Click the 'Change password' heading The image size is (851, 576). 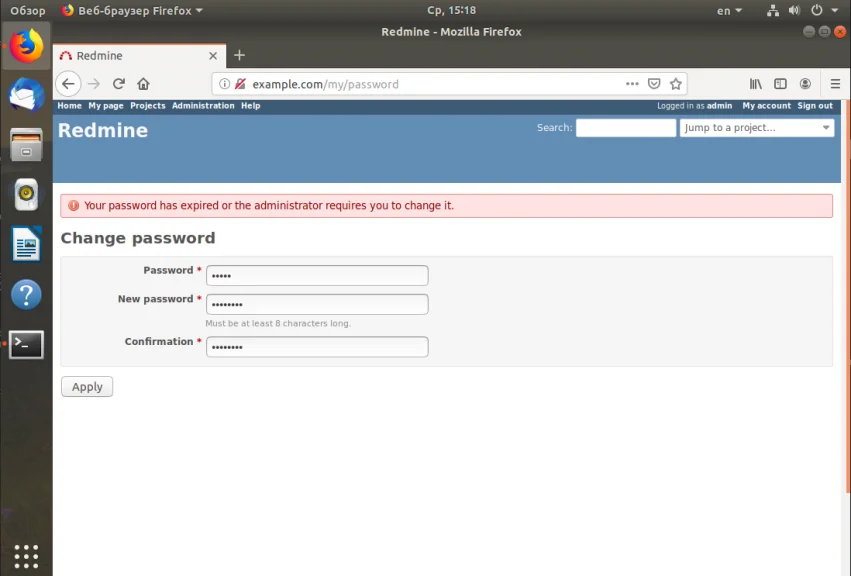138,238
